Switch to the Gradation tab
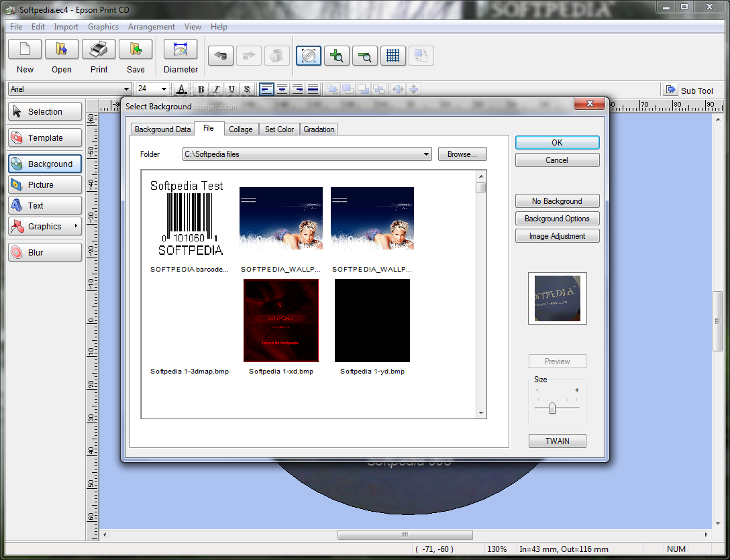 319,129
